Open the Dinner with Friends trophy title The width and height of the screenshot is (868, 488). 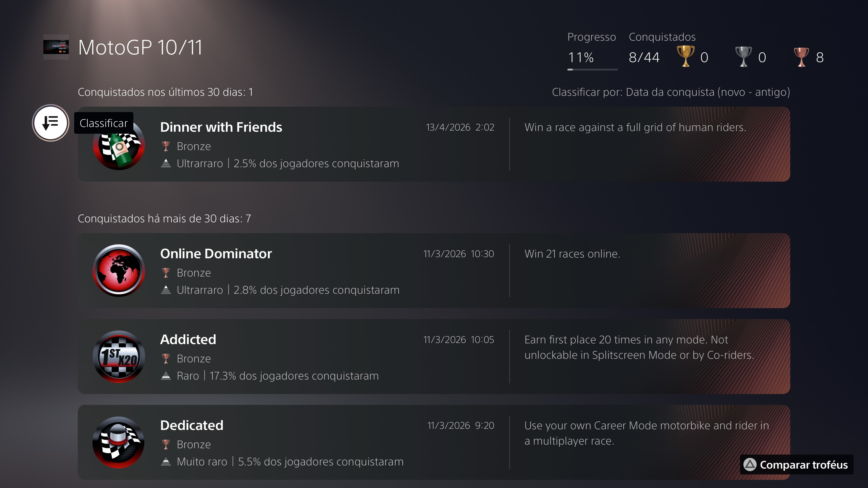(x=221, y=127)
